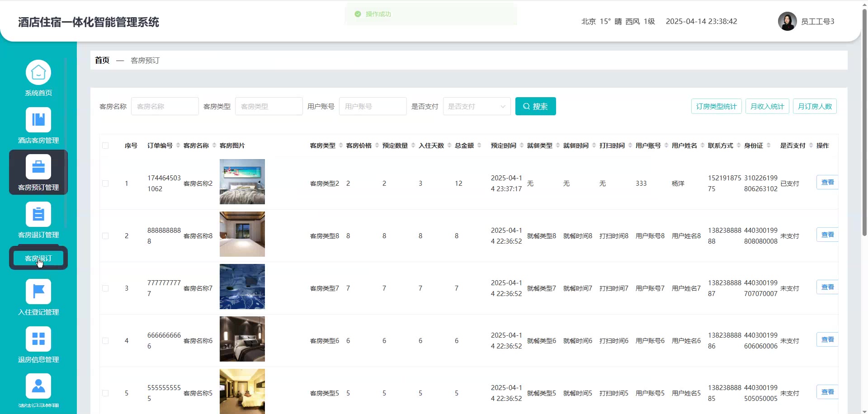This screenshot has height=414, width=868.
Task: Open 入住登记管理 flag icon
Action: [38, 292]
